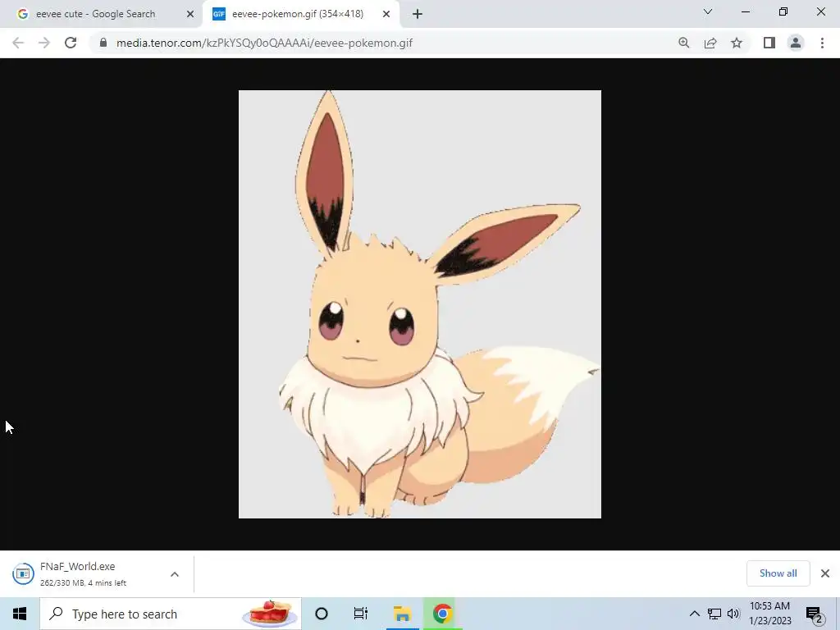
Task: Click the browser forward arrow
Action: click(x=44, y=43)
